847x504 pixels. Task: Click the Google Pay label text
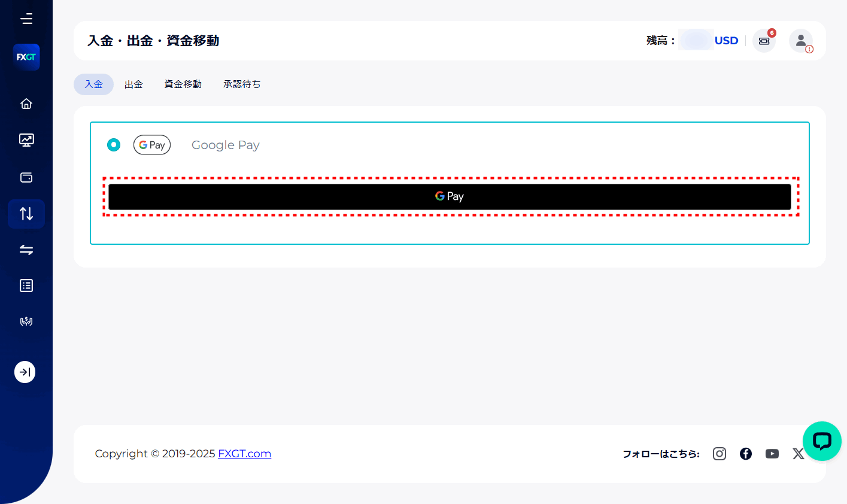coord(226,145)
